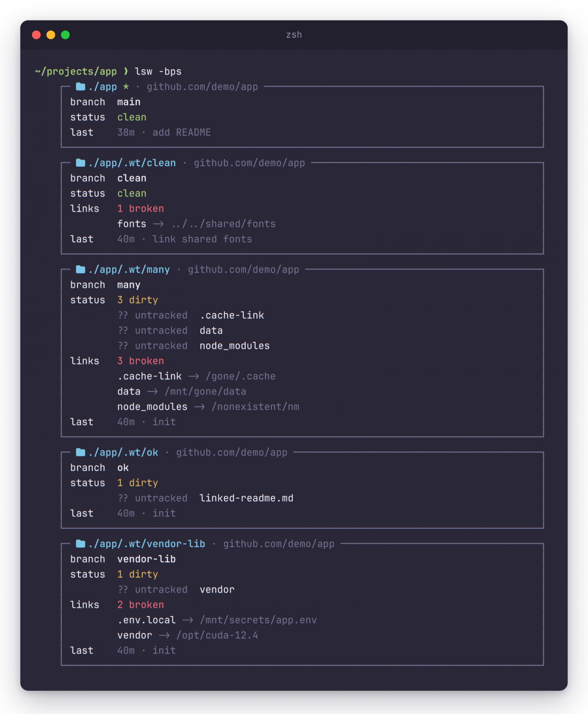
Task: Click the yellow minimize window button
Action: (x=51, y=35)
